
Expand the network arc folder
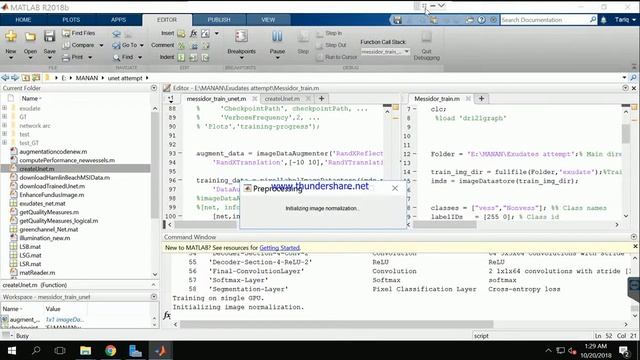[4, 125]
